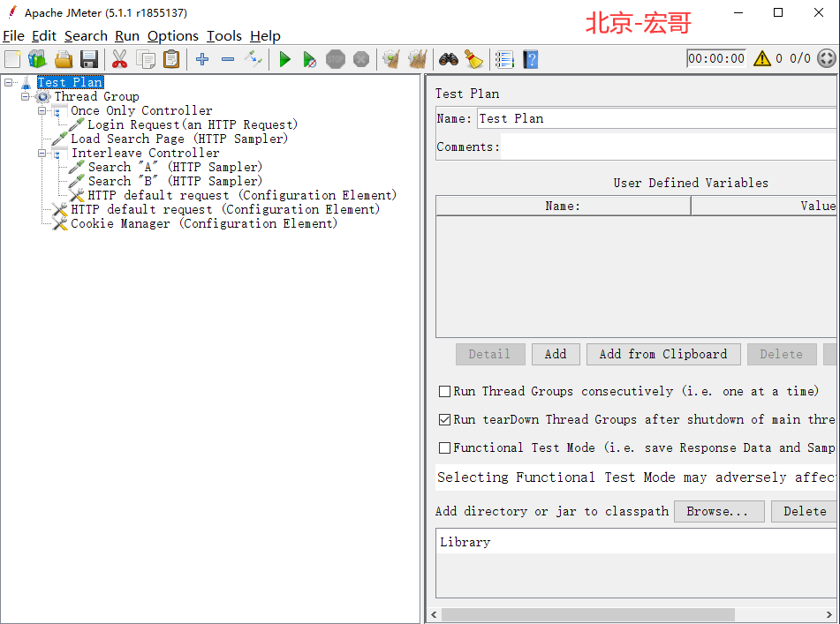The image size is (840, 624).
Task: Clear all results with double broom icon
Action: pyautogui.click(x=418, y=59)
